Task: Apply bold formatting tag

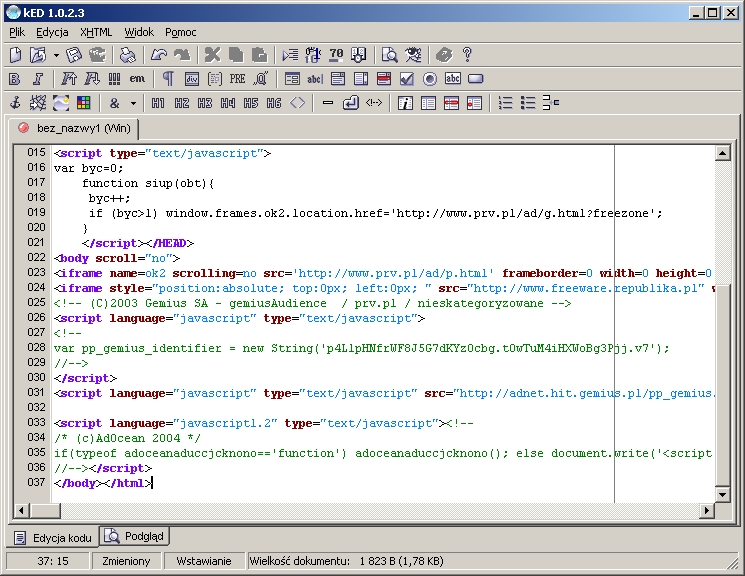Action: coord(15,79)
